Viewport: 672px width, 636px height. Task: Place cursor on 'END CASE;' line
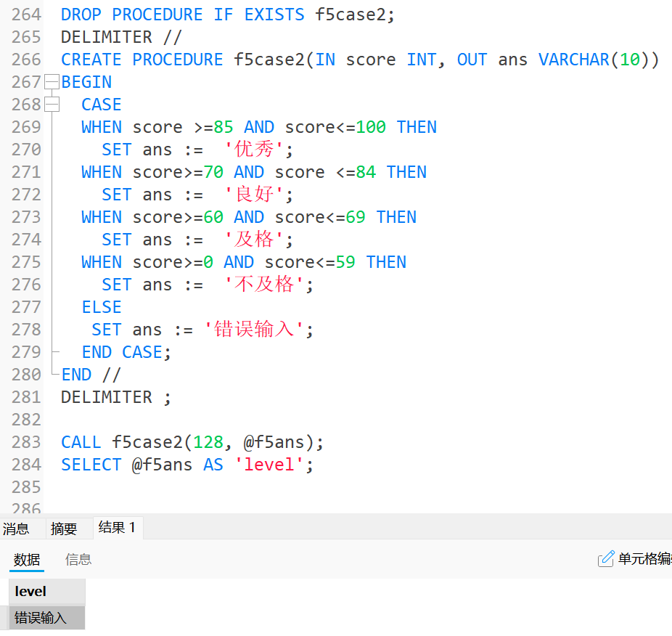pos(126,352)
